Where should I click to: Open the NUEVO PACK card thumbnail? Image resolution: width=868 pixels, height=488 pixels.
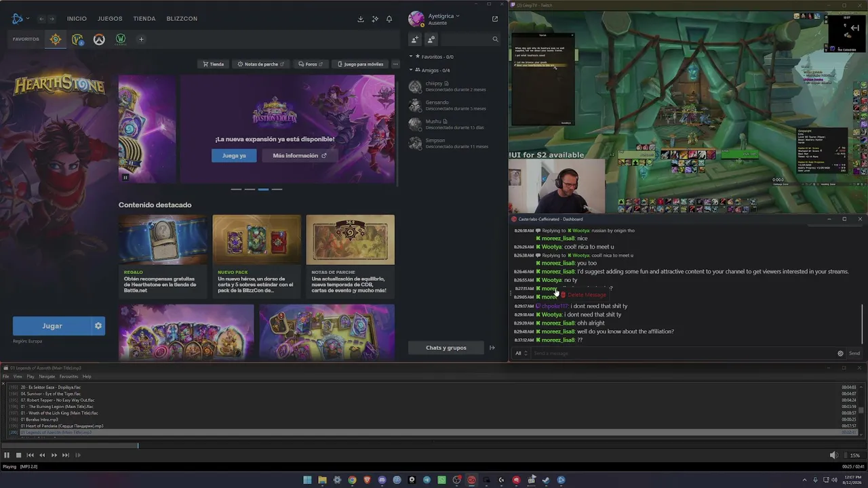256,239
